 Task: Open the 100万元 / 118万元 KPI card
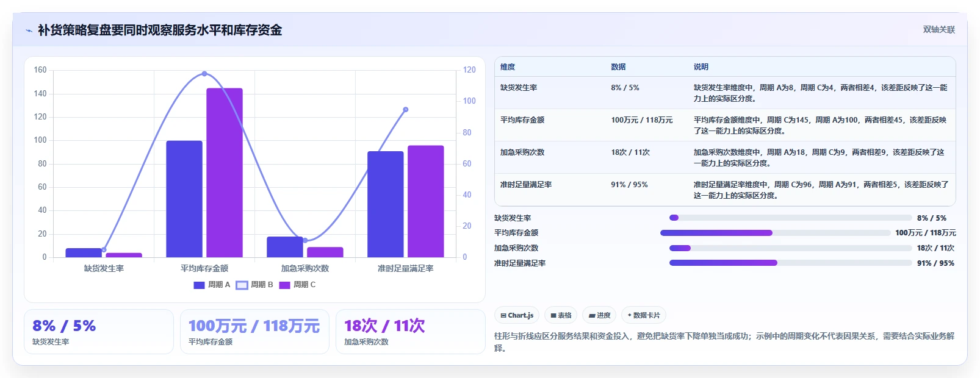click(x=254, y=332)
